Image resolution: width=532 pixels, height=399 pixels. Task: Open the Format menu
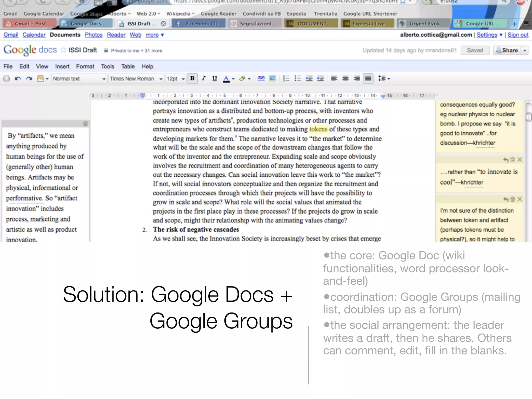85,66
